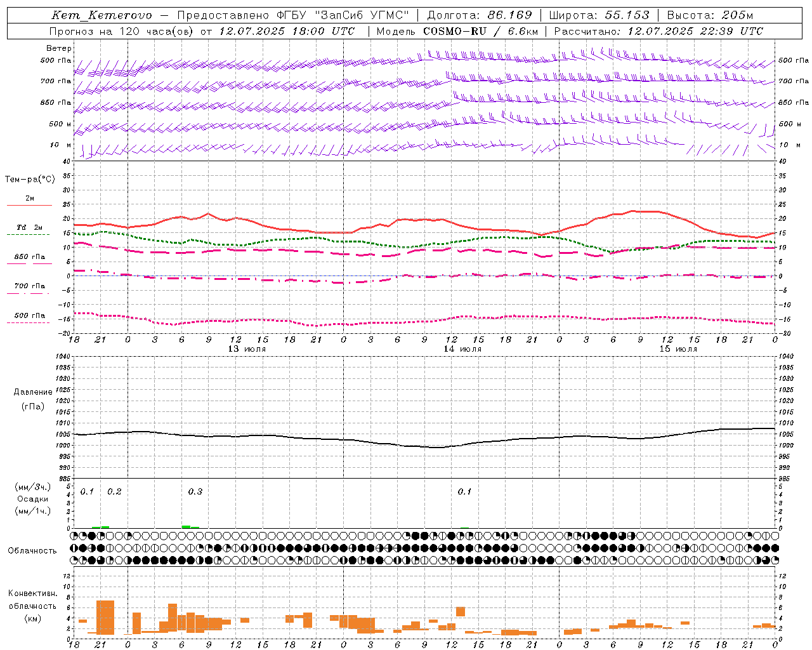Click the 'Широта: 55.153' latitude value

[599, 15]
